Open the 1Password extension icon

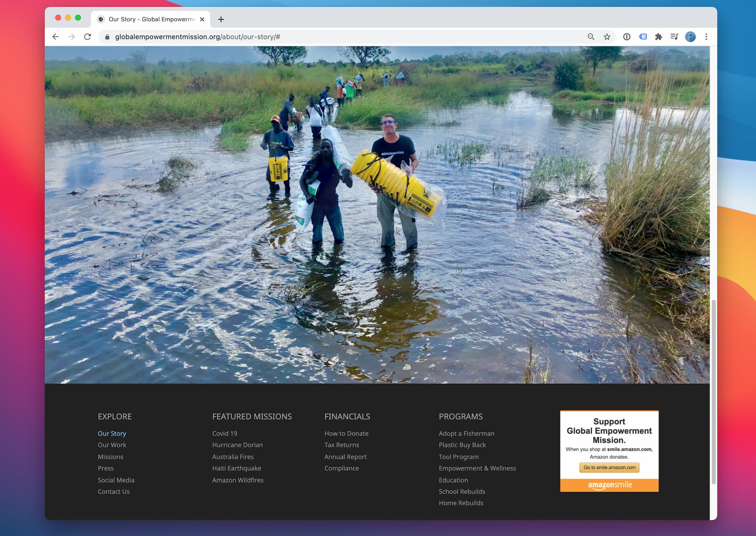(x=627, y=37)
